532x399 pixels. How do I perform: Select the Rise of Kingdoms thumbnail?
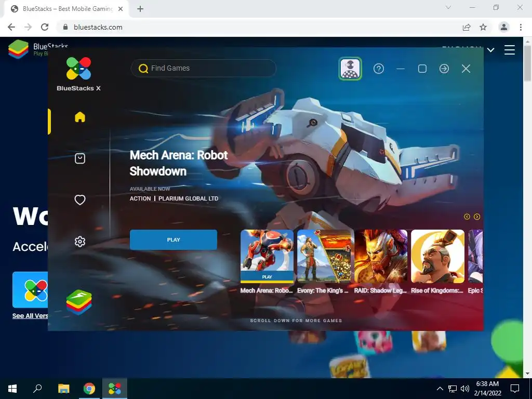(x=437, y=256)
